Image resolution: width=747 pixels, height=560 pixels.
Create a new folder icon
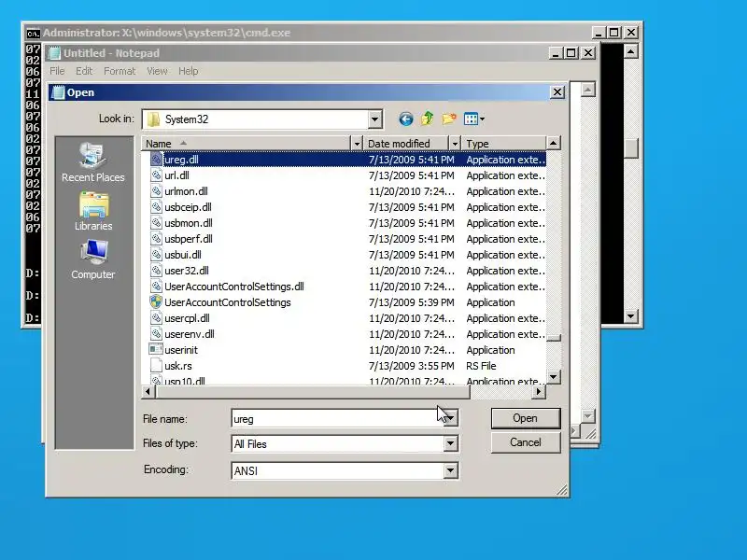tap(449, 119)
